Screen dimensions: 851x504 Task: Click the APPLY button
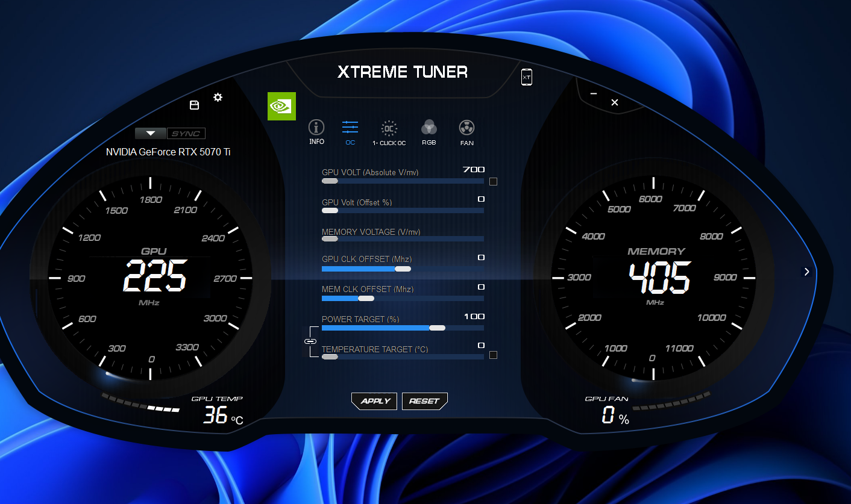pyautogui.click(x=375, y=401)
